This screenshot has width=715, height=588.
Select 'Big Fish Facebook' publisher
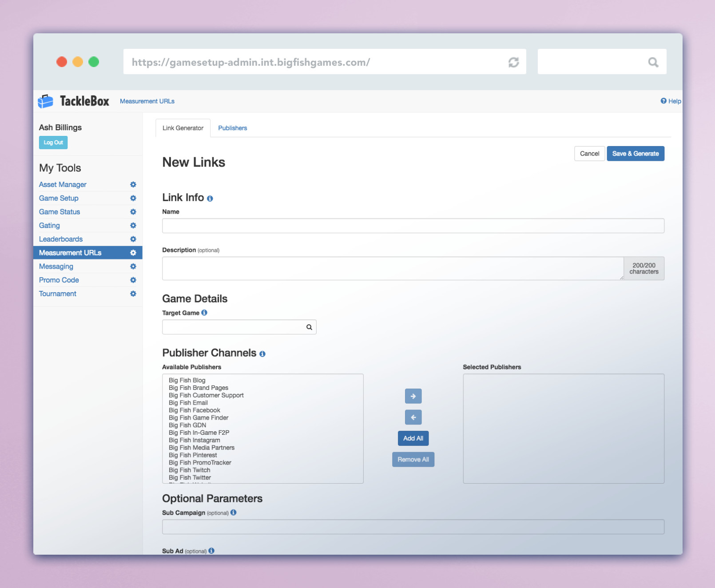pyautogui.click(x=195, y=410)
